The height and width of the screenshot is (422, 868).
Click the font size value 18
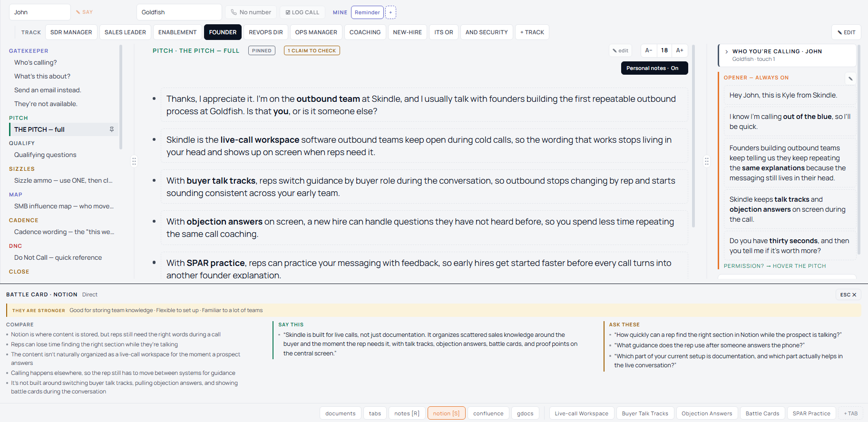[664, 50]
